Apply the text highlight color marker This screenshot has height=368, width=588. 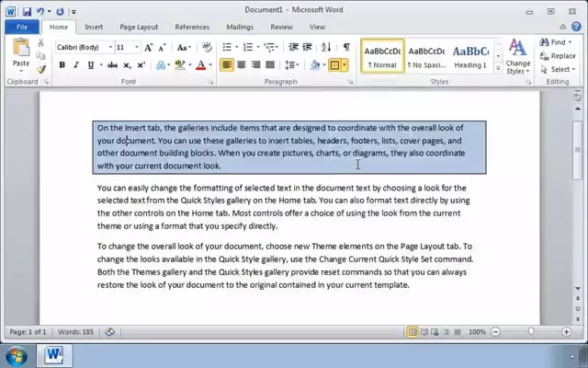tap(180, 65)
